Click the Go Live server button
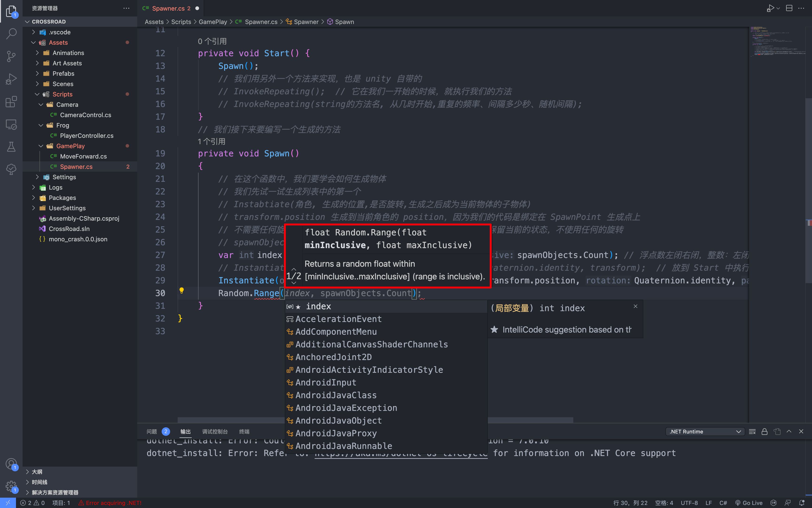 click(749, 503)
